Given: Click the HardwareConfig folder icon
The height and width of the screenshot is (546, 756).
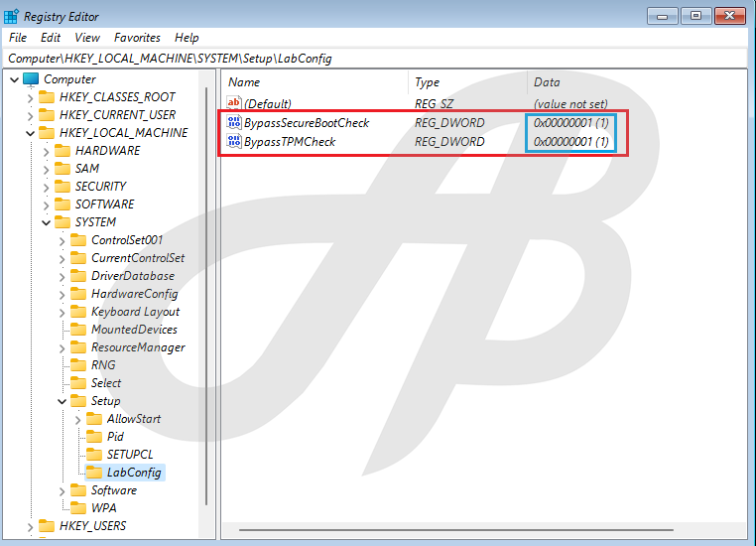Looking at the screenshot, I should coord(78,293).
